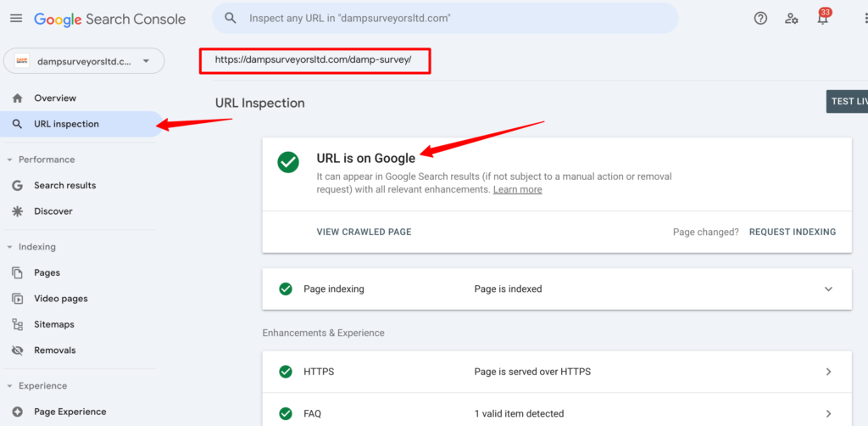Click the Google Search Console logo
Screen dimensions: 868x426
tap(109, 19)
